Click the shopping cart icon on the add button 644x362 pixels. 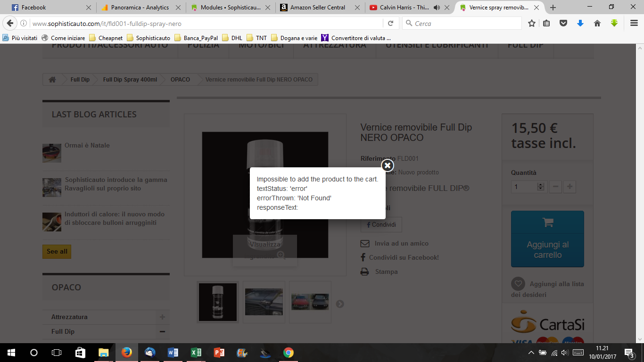[548, 222]
